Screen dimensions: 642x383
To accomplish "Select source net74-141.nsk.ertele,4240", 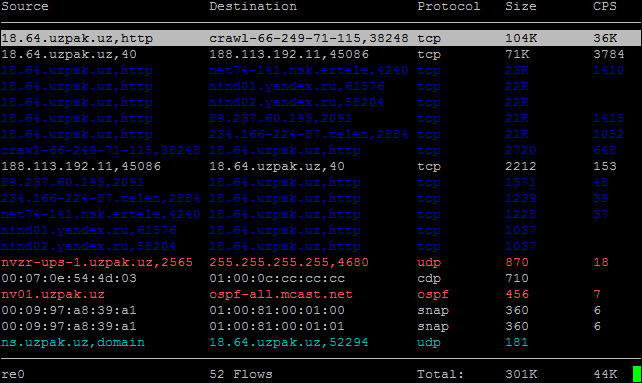I will [101, 214].
